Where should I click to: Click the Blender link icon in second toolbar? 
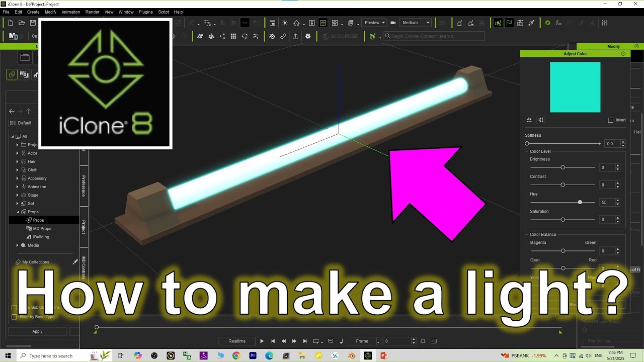tap(272, 36)
